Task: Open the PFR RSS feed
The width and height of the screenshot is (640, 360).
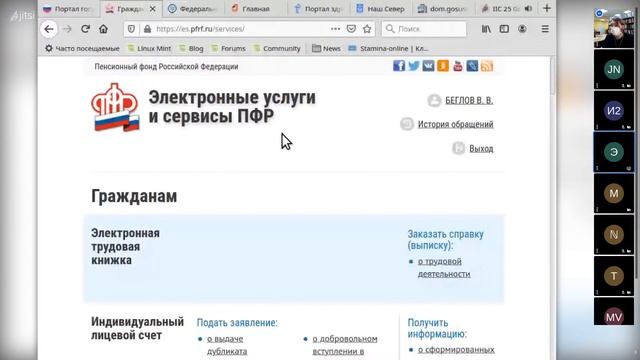Action: coord(487,66)
